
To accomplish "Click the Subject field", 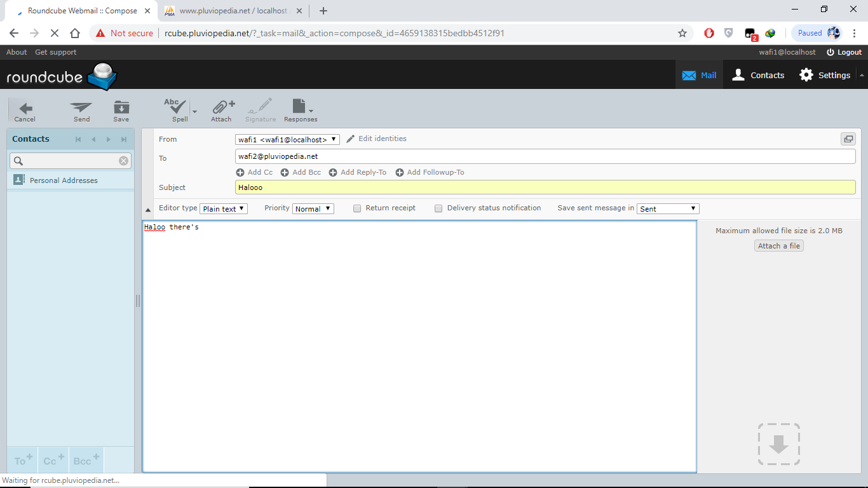I will (545, 187).
